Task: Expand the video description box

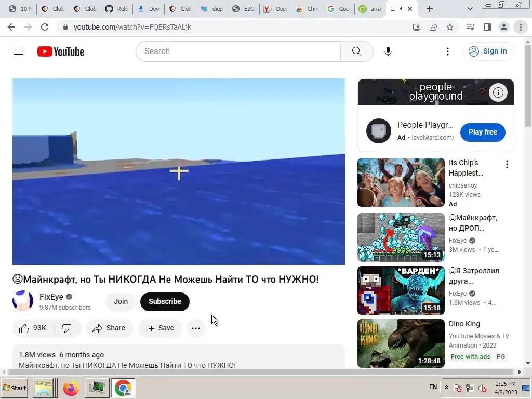Action: (x=179, y=356)
